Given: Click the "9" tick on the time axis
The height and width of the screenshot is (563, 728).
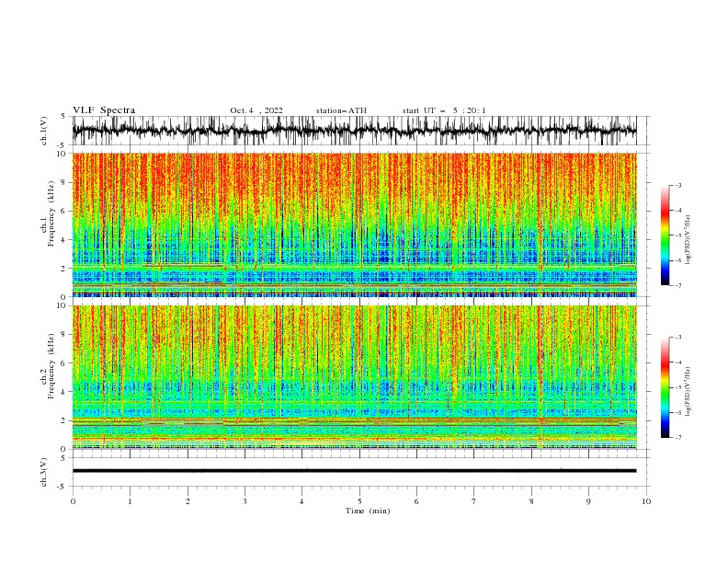Looking at the screenshot, I should (588, 501).
